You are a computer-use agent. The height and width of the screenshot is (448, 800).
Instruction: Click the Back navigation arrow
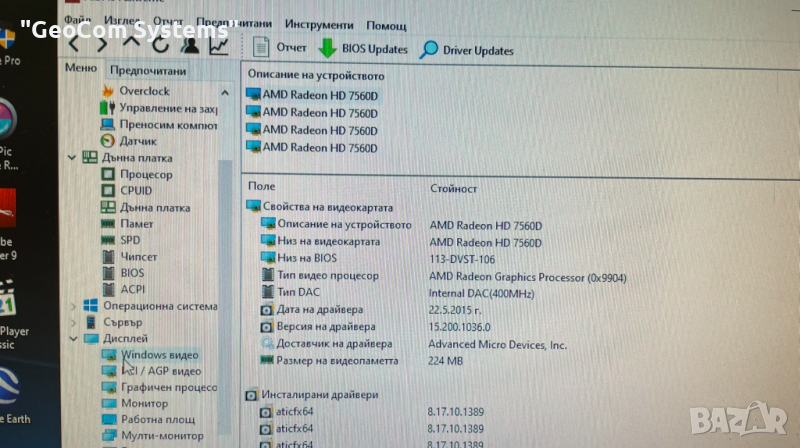point(74,44)
